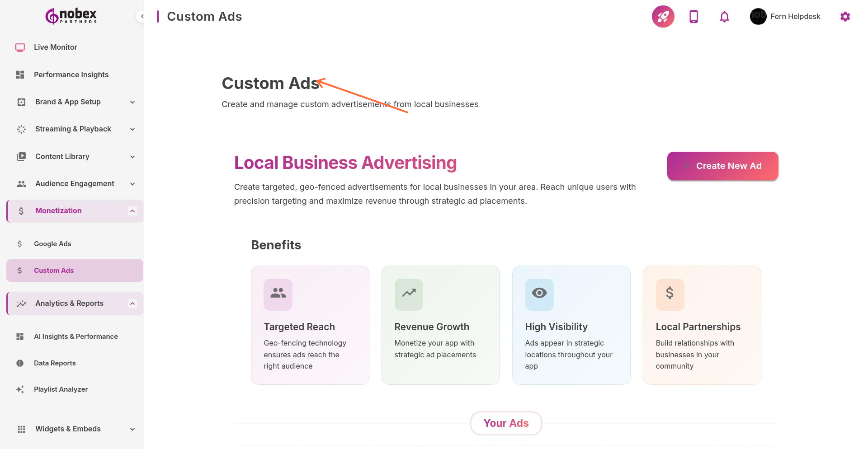This screenshot has width=868, height=449.
Task: Collapse the sidebar using the arrow chevron
Action: tap(142, 16)
